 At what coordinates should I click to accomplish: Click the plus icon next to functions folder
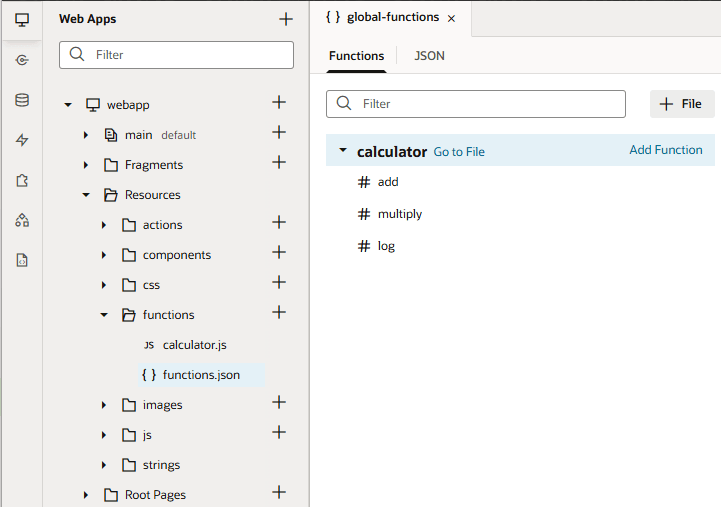[279, 313]
